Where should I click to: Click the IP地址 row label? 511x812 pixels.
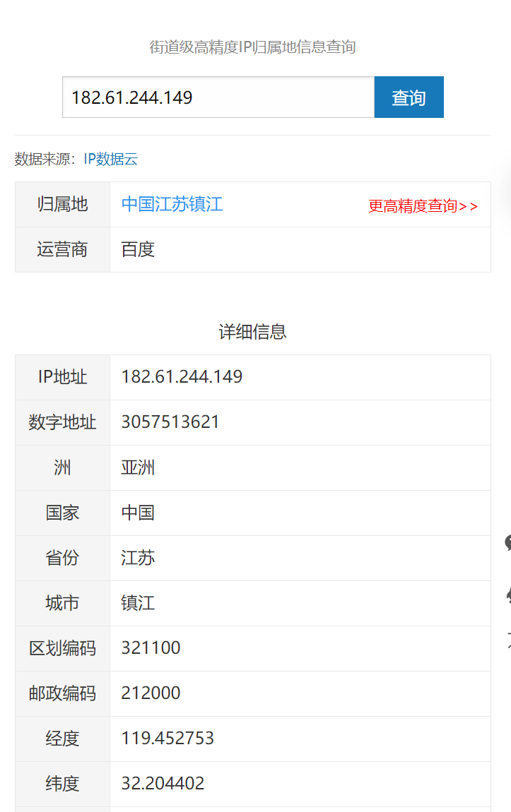point(62,377)
